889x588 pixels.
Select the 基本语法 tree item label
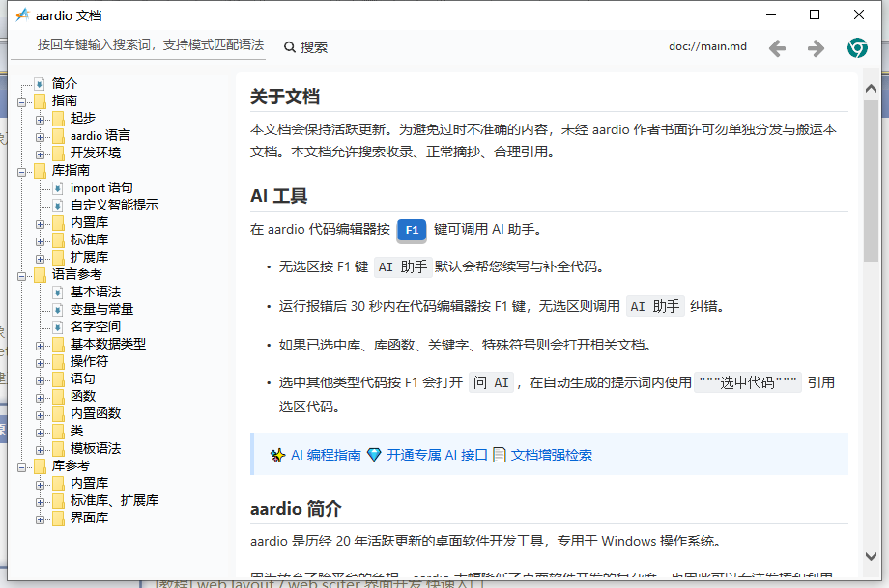click(96, 293)
